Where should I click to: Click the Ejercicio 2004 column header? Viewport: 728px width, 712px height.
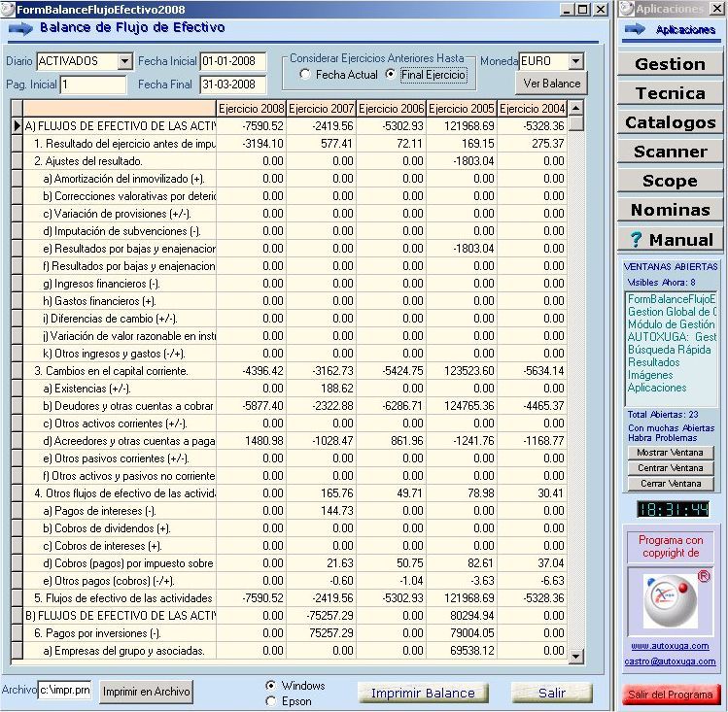click(532, 109)
